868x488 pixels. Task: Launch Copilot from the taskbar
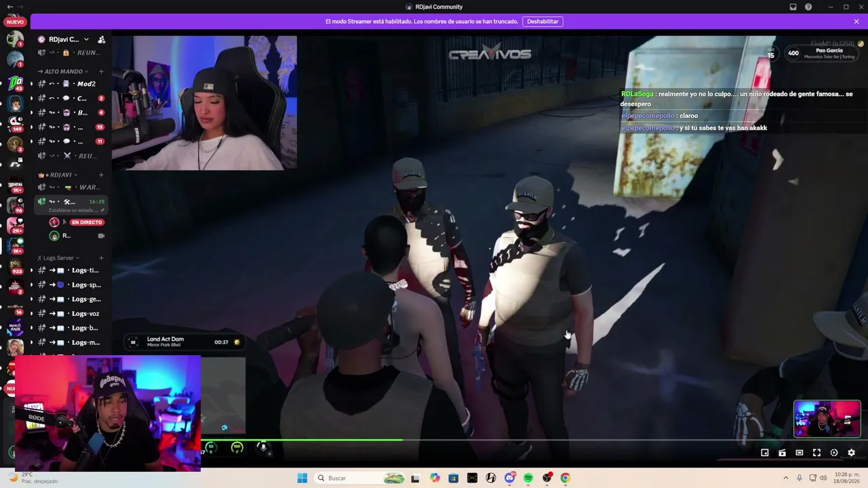point(435,478)
